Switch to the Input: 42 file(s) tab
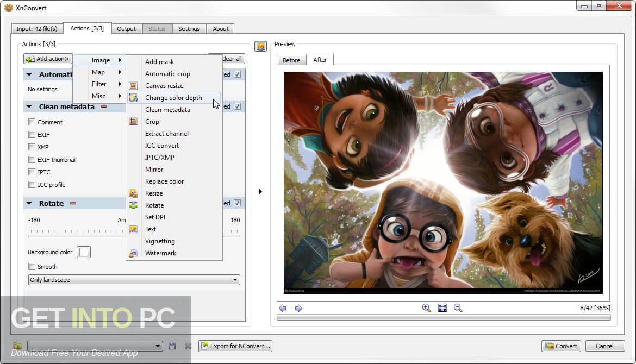The image size is (636, 364). tap(37, 29)
